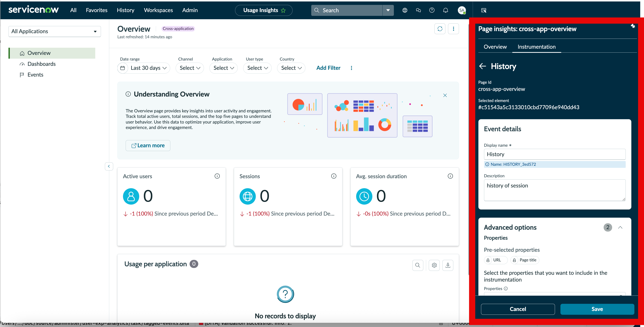The image size is (644, 327).
Task: Click the Cancel button
Action: pos(518,309)
